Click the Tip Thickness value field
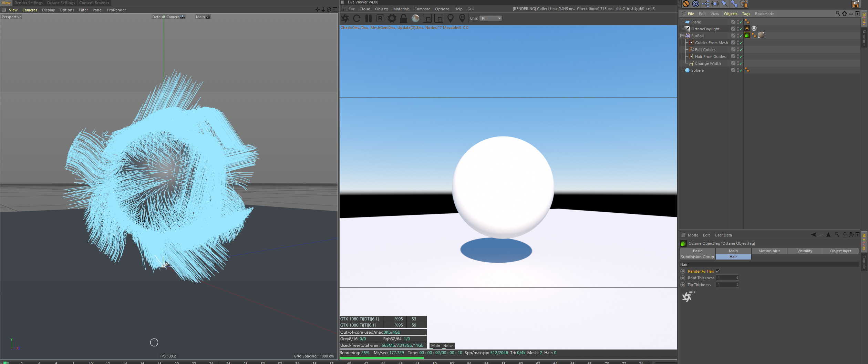This screenshot has width=868, height=364. pos(726,285)
